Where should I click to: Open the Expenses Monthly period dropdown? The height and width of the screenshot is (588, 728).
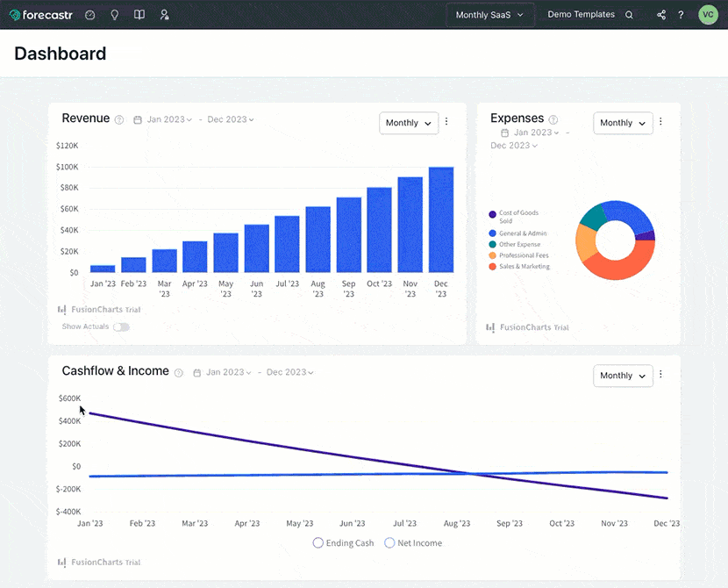click(623, 123)
